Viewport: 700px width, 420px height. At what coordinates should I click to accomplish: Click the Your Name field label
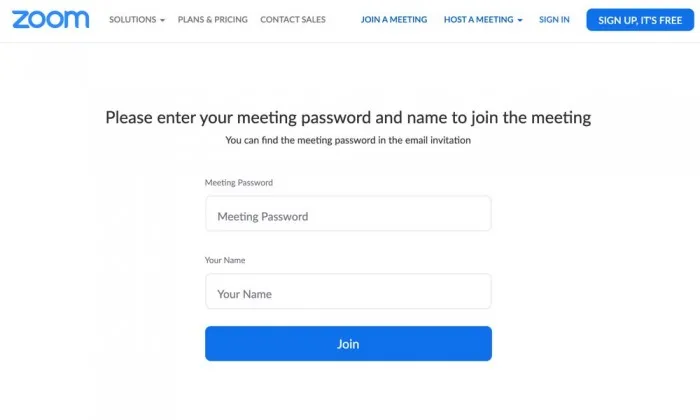tap(225, 260)
